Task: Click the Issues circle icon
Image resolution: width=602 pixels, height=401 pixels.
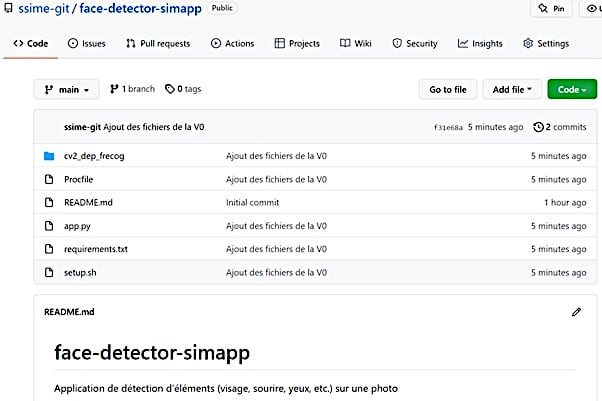Action: click(73, 43)
